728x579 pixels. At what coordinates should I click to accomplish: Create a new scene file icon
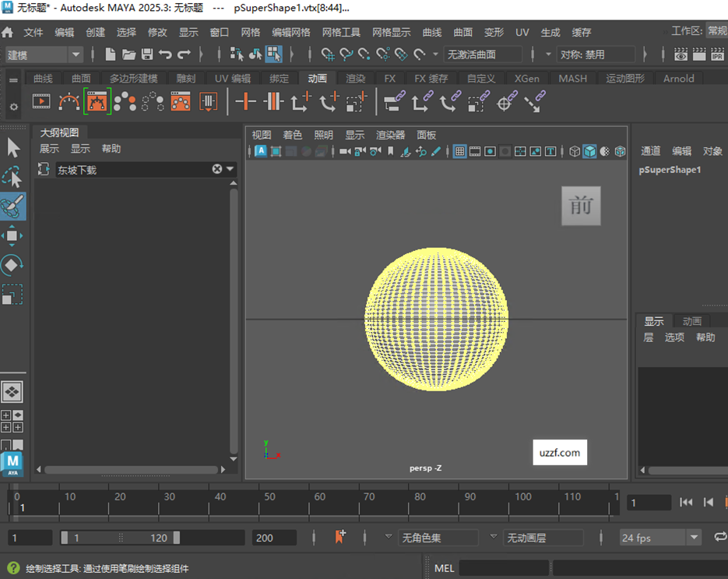(110, 55)
